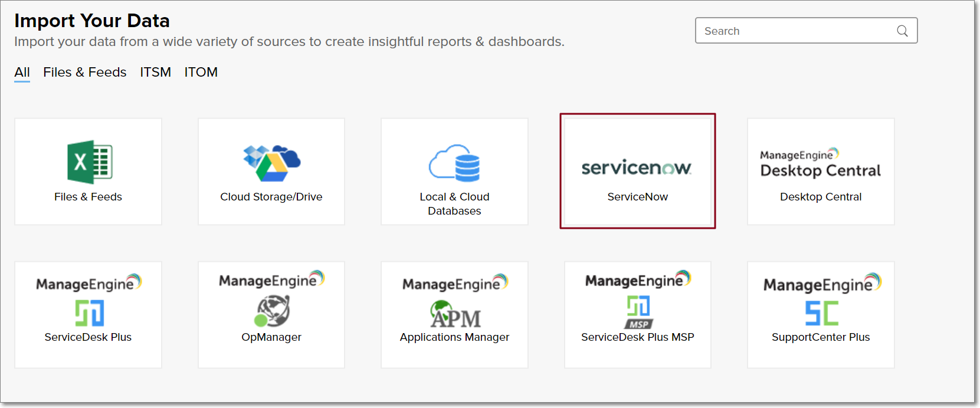This screenshot has height=408, width=980.
Task: Click the ServiceDesk Plus green-blue logo
Action: [x=90, y=313]
